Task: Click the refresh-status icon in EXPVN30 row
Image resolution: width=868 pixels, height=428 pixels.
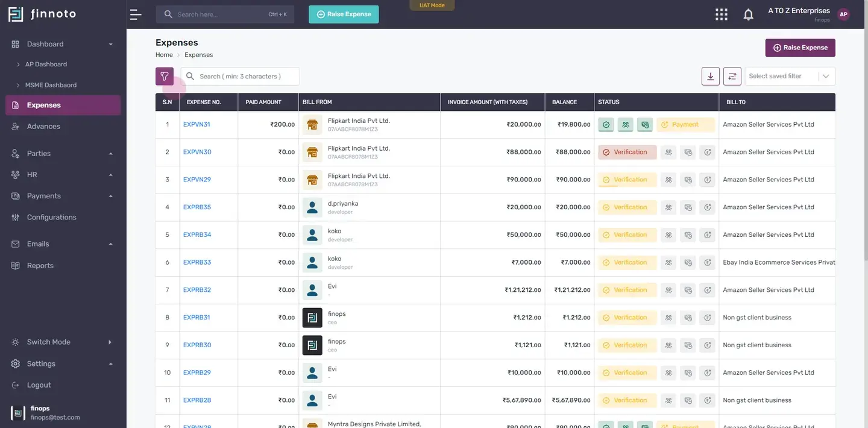Action: [x=707, y=153]
